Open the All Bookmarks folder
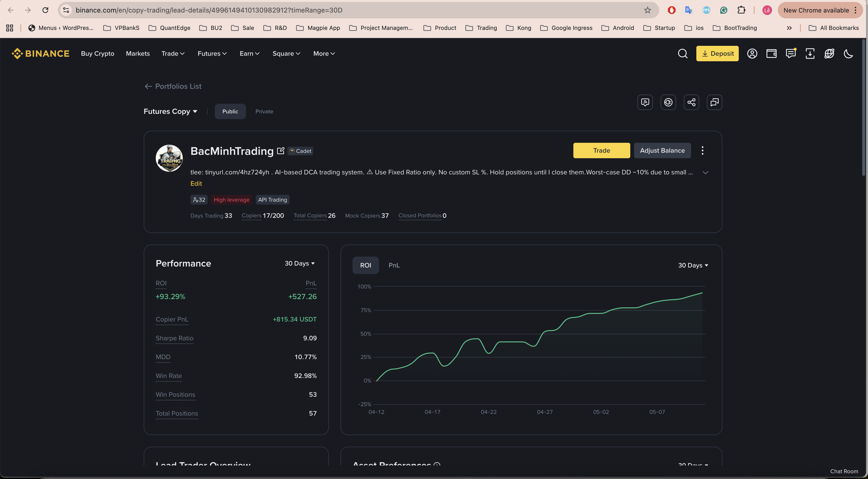The width and height of the screenshot is (868, 479). 834,28
